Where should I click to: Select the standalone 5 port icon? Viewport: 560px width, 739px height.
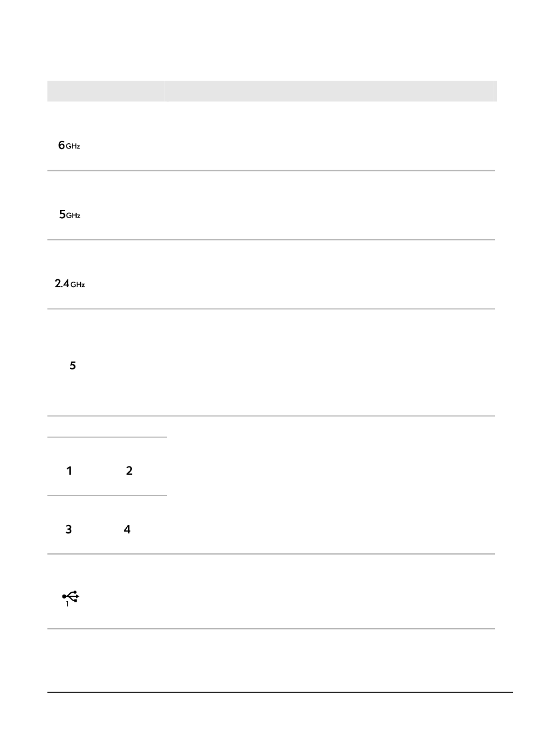click(x=73, y=366)
